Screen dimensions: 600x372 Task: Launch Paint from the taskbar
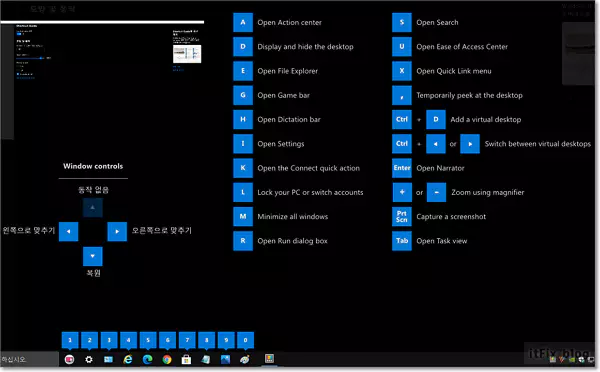click(245, 359)
